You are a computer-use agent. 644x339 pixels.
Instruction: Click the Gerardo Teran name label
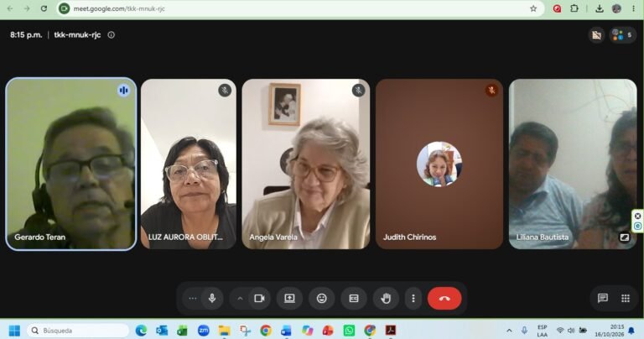[40, 237]
